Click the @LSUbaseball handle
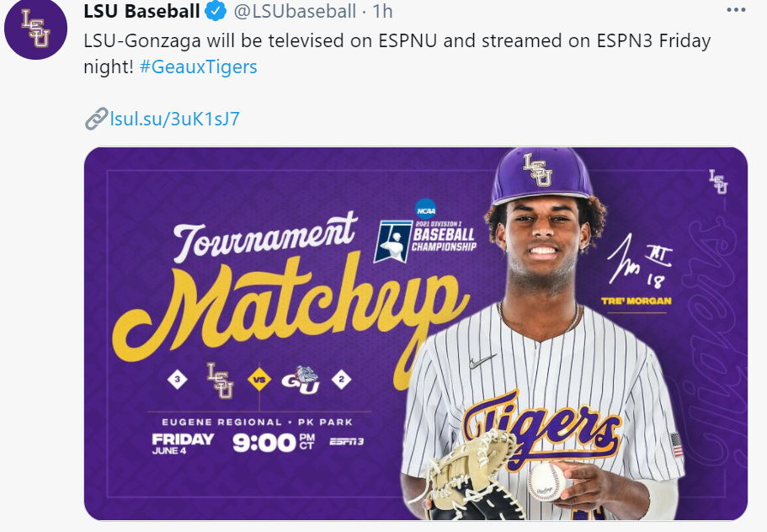 pyautogui.click(x=293, y=12)
